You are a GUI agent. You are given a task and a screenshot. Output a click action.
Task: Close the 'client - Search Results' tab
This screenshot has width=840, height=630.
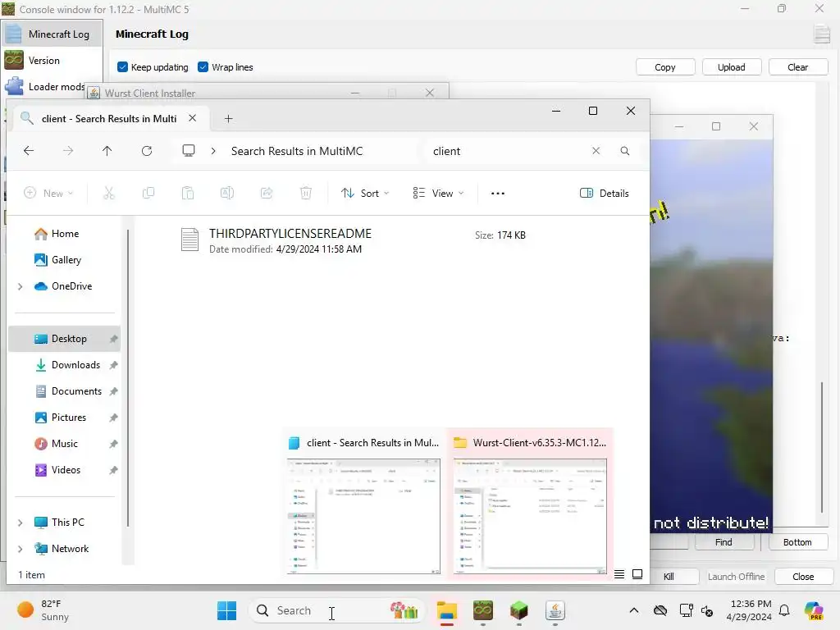(x=192, y=118)
